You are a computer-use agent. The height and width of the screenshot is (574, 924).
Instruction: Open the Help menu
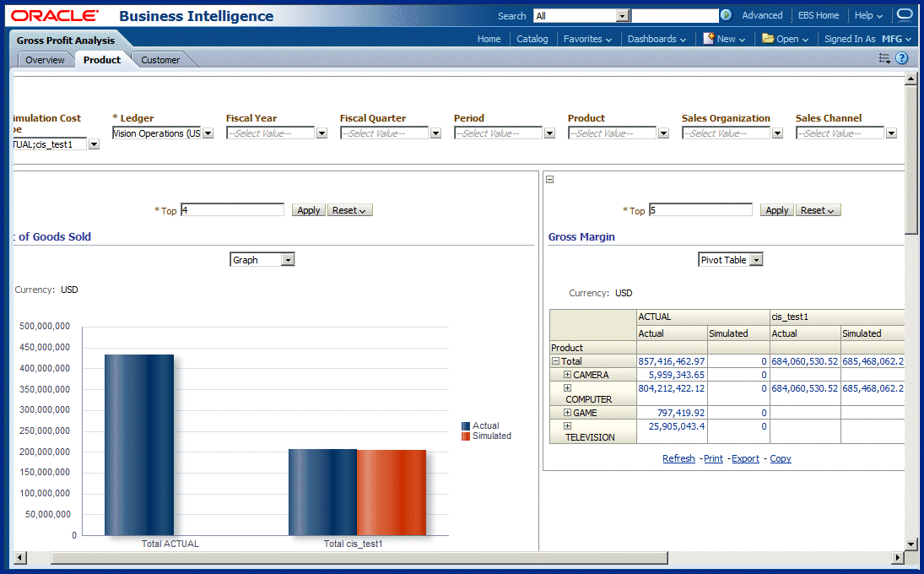coord(868,15)
